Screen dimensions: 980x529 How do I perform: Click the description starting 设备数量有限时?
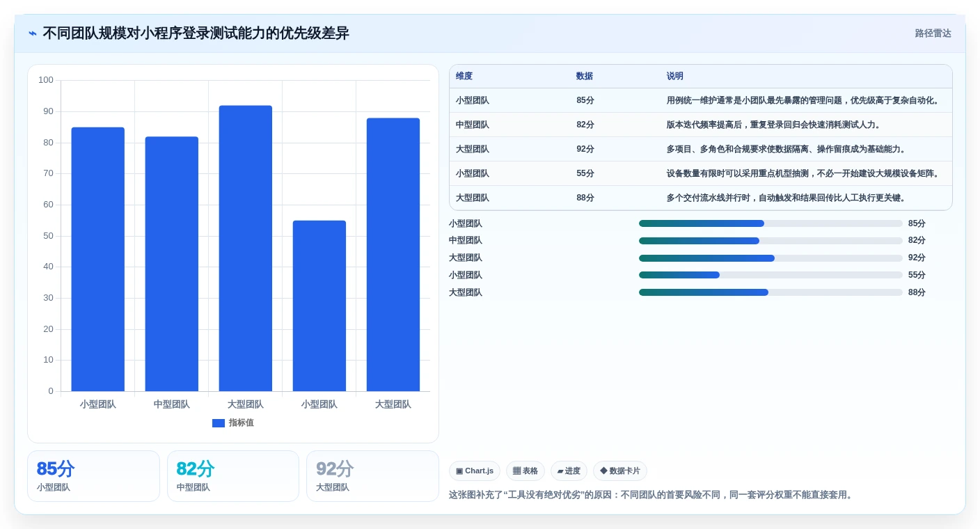click(803, 173)
